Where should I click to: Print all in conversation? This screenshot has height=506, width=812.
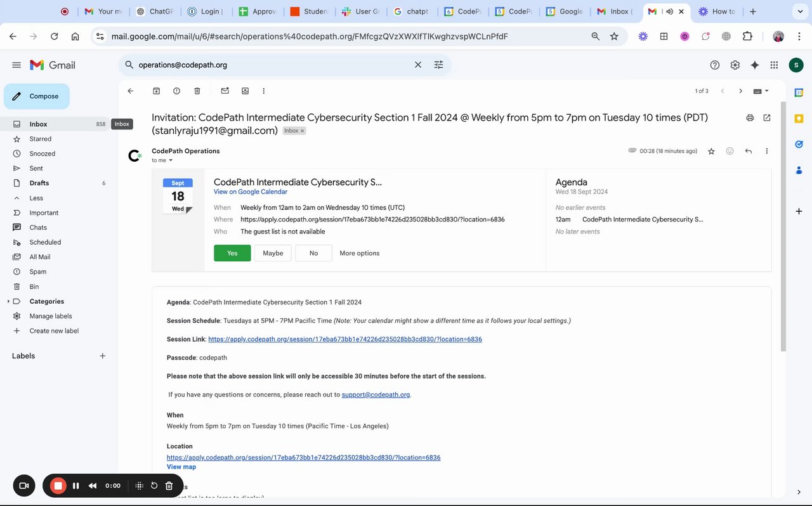point(750,117)
